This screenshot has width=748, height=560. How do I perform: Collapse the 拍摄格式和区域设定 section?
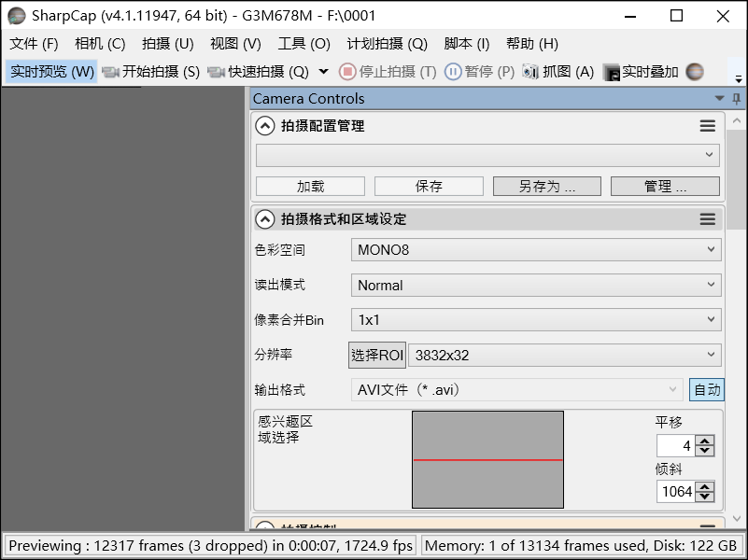(x=265, y=219)
